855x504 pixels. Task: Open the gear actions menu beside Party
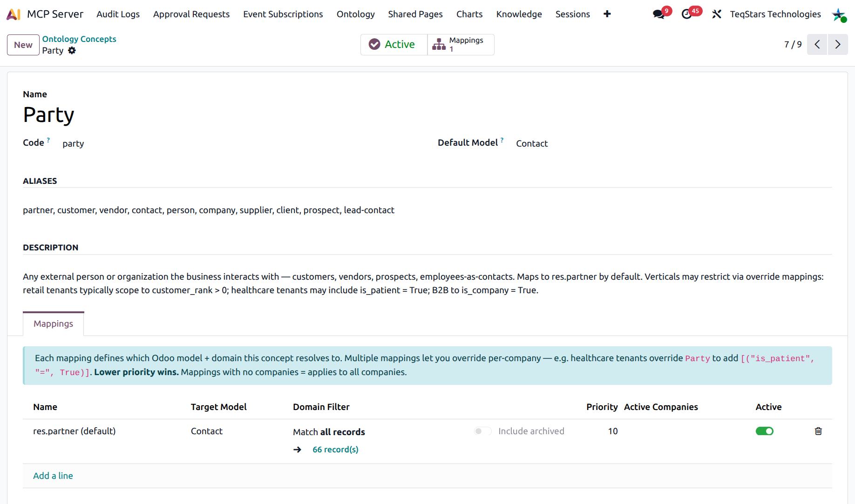72,50
